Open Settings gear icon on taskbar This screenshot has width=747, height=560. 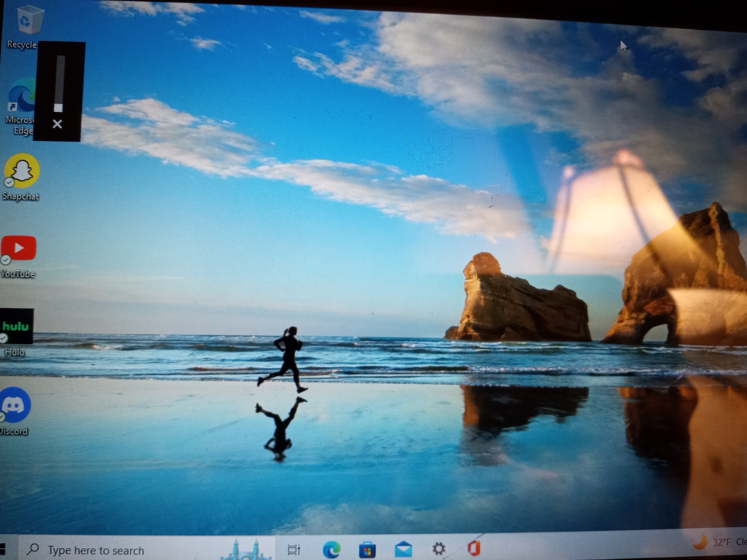(439, 549)
